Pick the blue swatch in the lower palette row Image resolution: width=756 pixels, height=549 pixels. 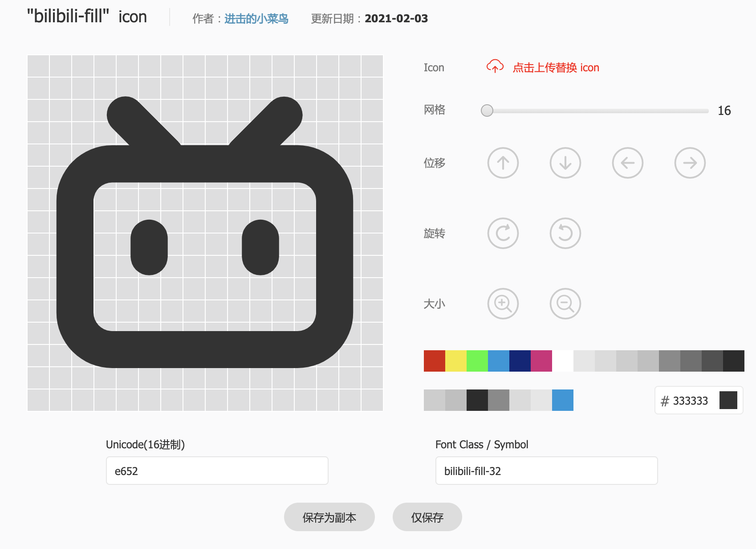(563, 400)
